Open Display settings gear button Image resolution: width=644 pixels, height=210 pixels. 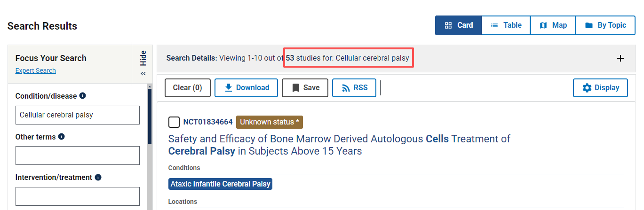[600, 88]
